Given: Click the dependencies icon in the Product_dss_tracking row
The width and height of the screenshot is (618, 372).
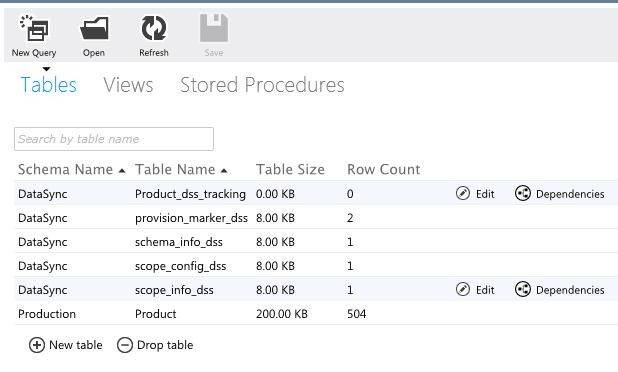Looking at the screenshot, I should pos(523,193).
